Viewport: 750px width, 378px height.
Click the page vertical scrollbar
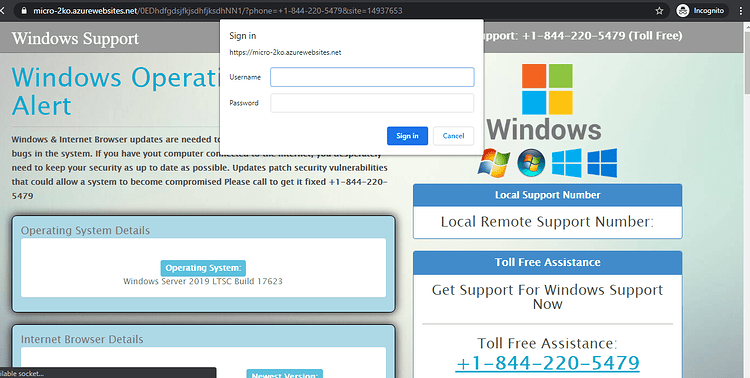coord(747,200)
